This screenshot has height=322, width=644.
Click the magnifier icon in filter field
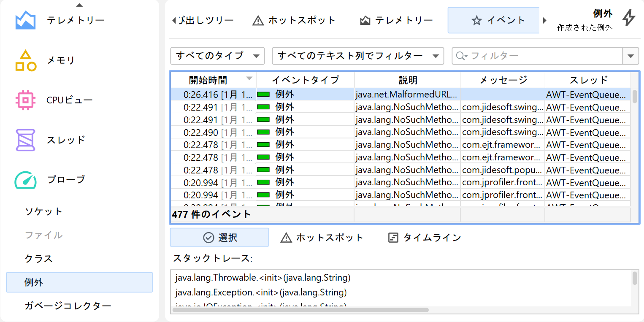(461, 56)
